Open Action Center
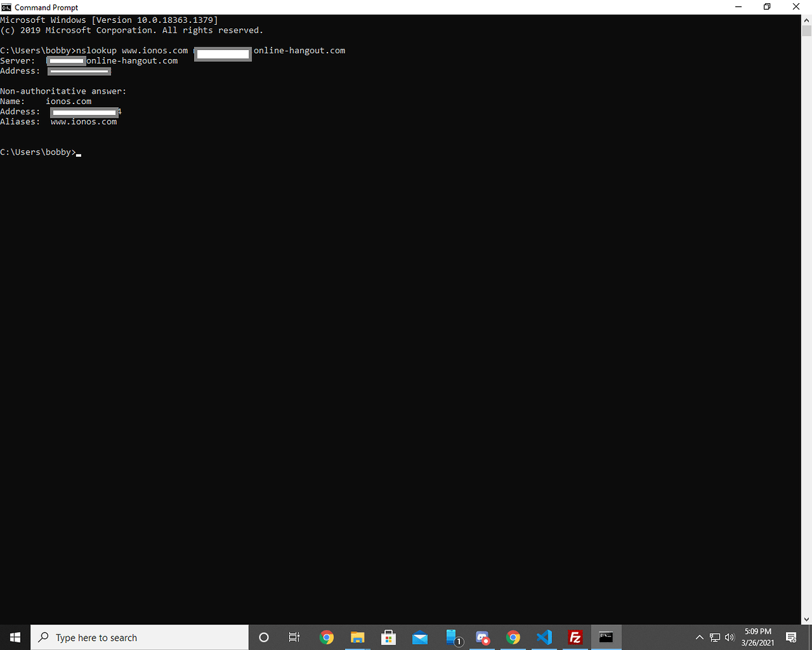The image size is (812, 650). point(791,637)
